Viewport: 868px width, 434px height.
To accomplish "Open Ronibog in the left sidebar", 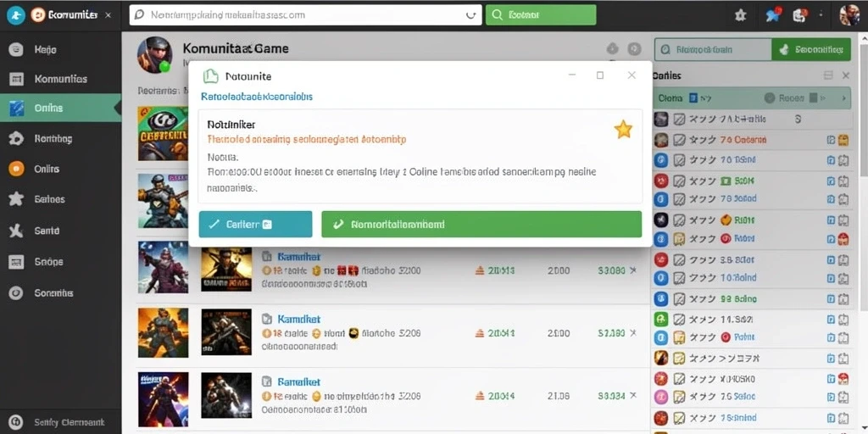I will coord(61,138).
